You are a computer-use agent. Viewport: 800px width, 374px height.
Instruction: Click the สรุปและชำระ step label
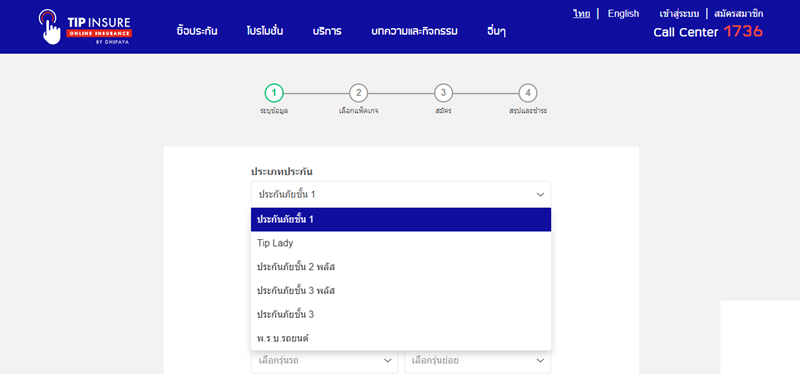(528, 111)
